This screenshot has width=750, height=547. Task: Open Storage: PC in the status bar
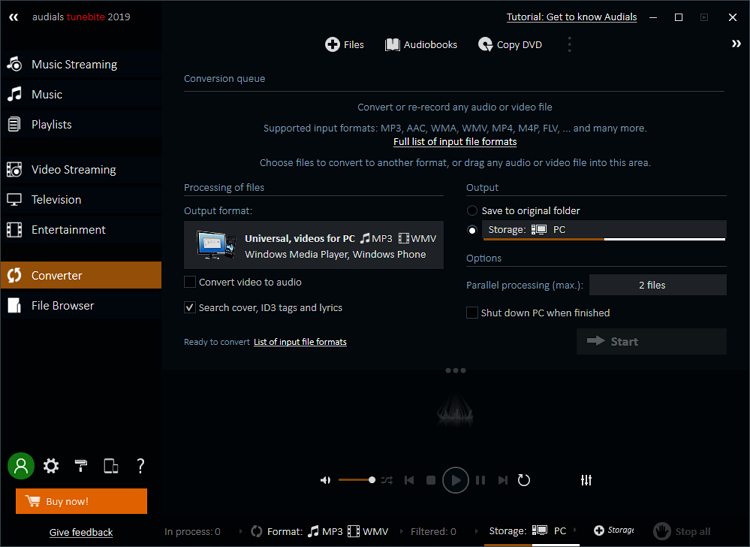click(528, 531)
